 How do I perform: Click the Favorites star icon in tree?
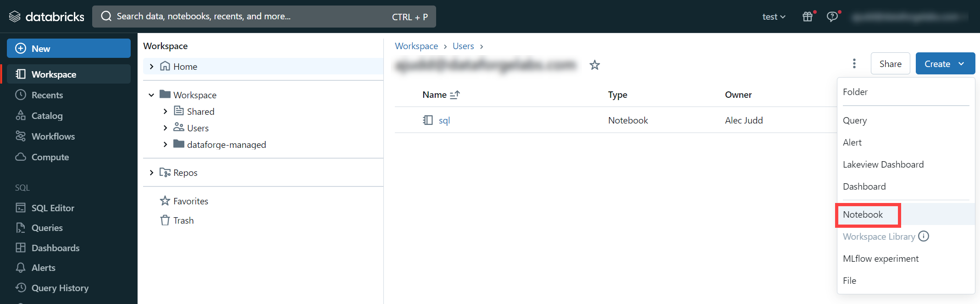pos(165,201)
